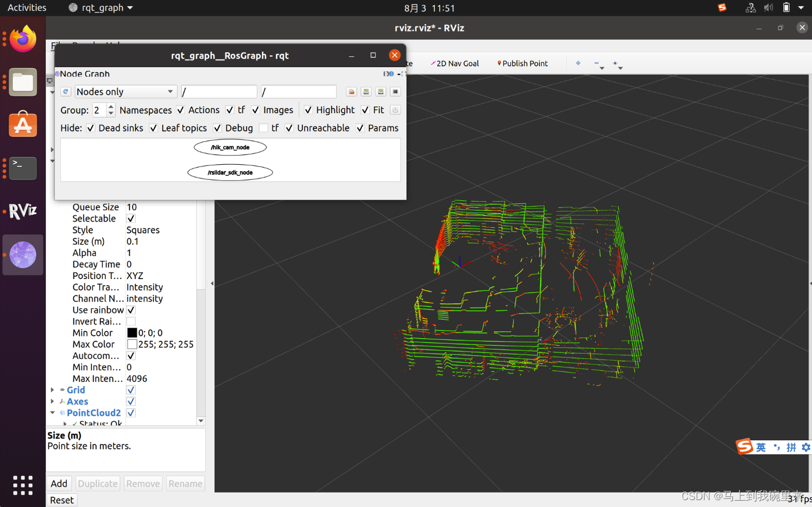Switch to RViz via dock icon

23,211
